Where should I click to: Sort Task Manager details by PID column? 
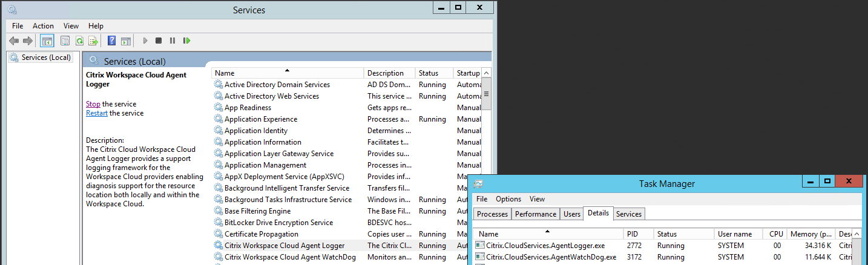click(639, 234)
